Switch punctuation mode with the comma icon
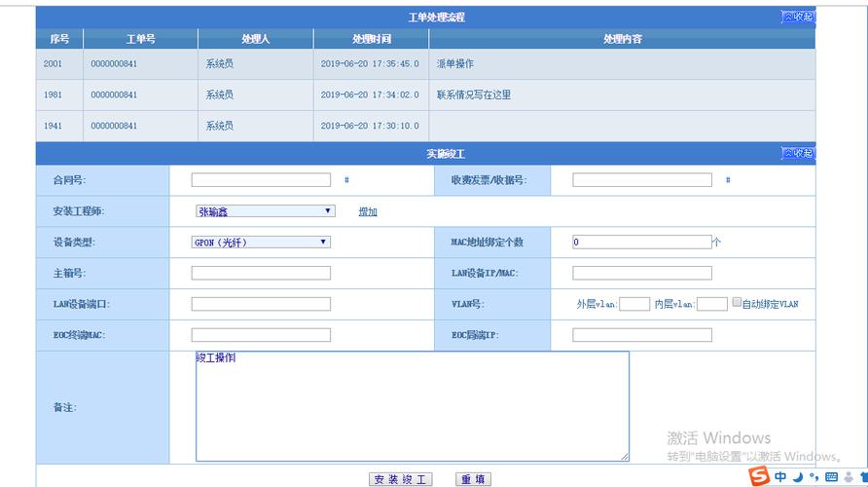Viewport: 868px width, 487px height. coord(814,476)
